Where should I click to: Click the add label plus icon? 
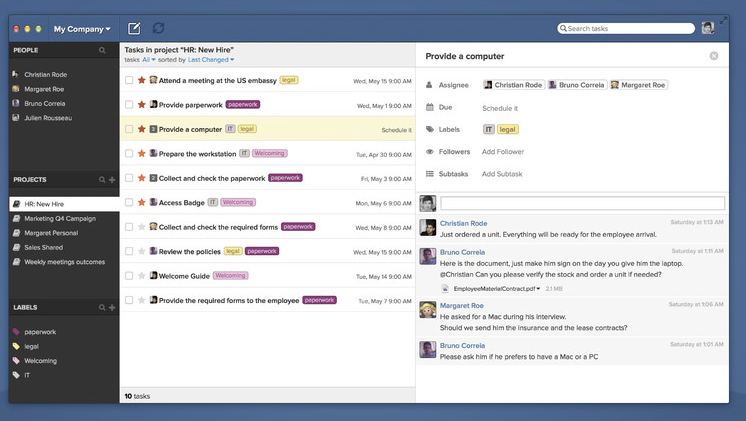(112, 307)
